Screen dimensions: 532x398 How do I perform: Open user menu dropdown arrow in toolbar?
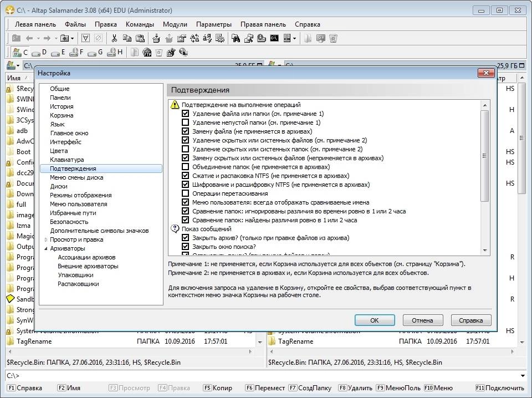point(294,38)
